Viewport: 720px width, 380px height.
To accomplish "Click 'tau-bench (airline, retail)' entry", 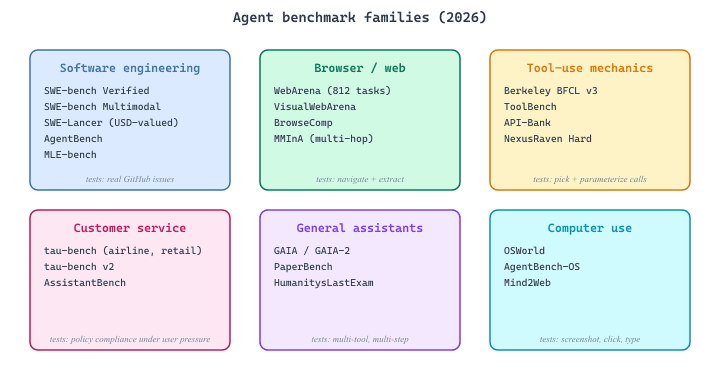I will [123, 251].
